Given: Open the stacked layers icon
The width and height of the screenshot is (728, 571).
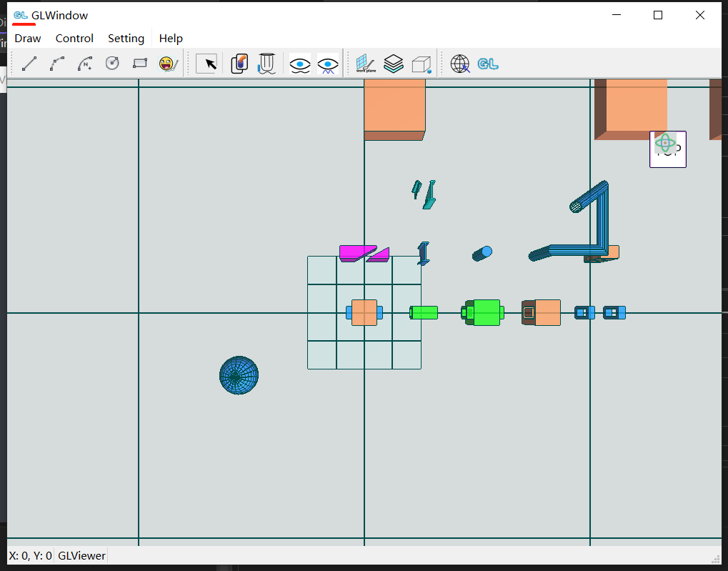Looking at the screenshot, I should click(x=394, y=64).
